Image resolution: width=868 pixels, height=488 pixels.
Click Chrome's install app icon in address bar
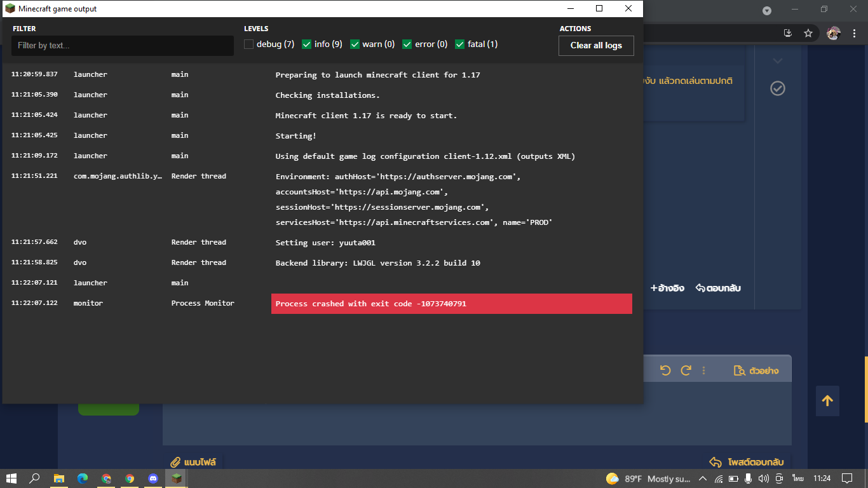[788, 33]
